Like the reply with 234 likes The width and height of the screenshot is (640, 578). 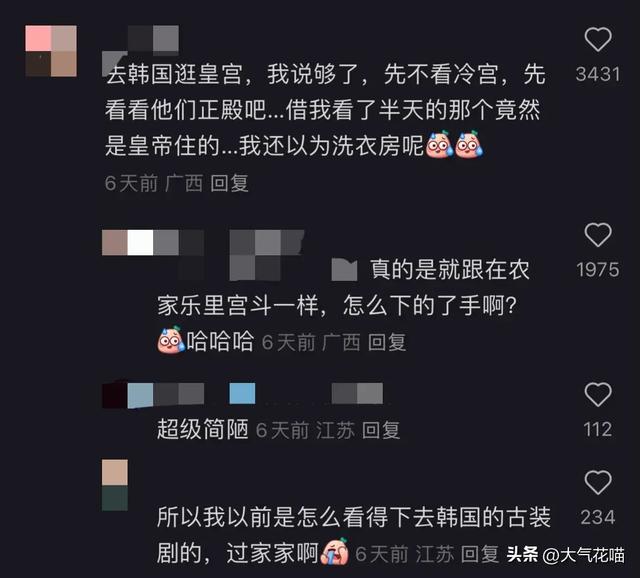598,482
